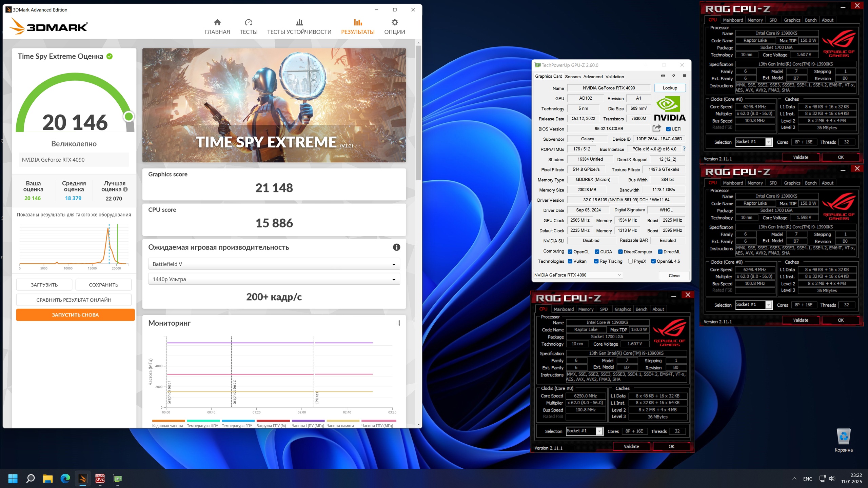Open Mainboard tab in top CPU-Z window

click(733, 20)
